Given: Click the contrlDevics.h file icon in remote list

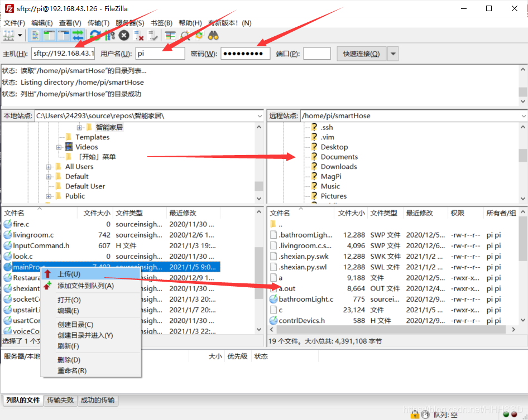Looking at the screenshot, I should click(x=273, y=320).
